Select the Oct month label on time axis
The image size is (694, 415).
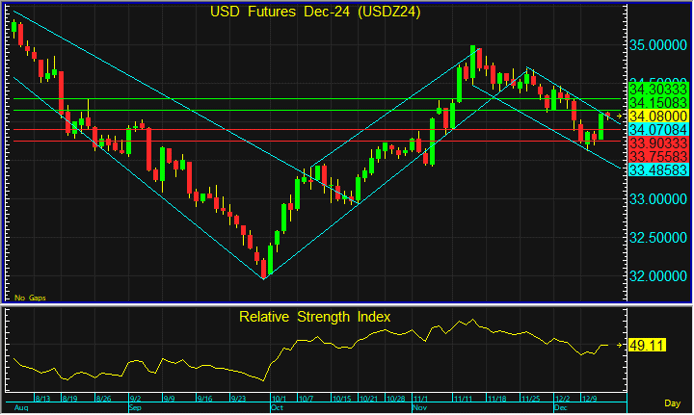point(276,409)
